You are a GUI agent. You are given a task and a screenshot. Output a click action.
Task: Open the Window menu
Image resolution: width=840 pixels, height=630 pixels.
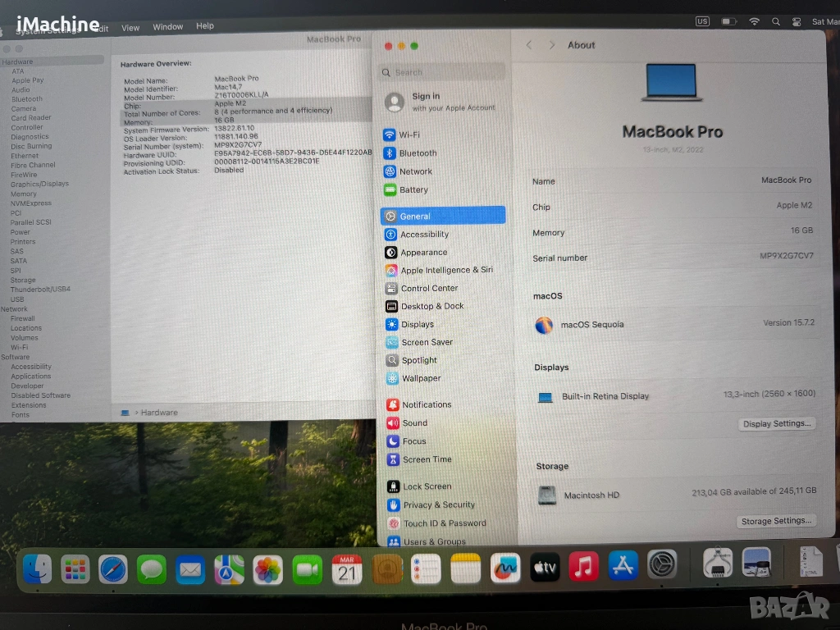[x=167, y=27]
